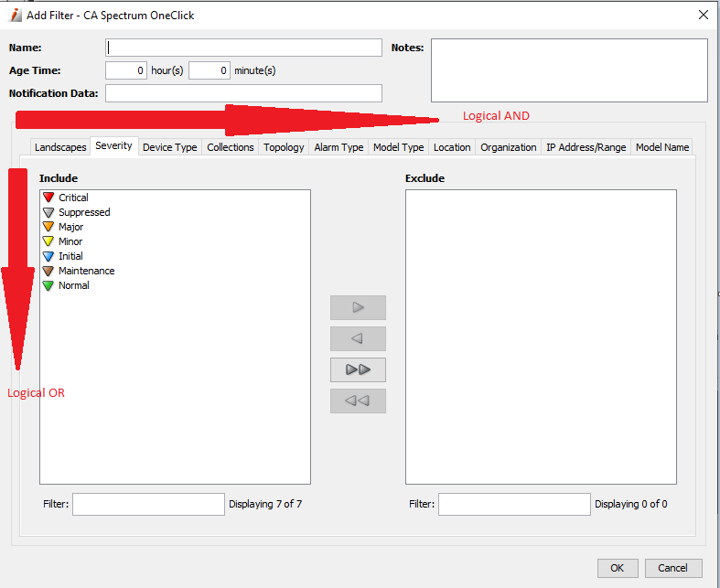Move all items to Exclude (double right arrow)
This screenshot has width=720, height=588.
pyautogui.click(x=358, y=370)
